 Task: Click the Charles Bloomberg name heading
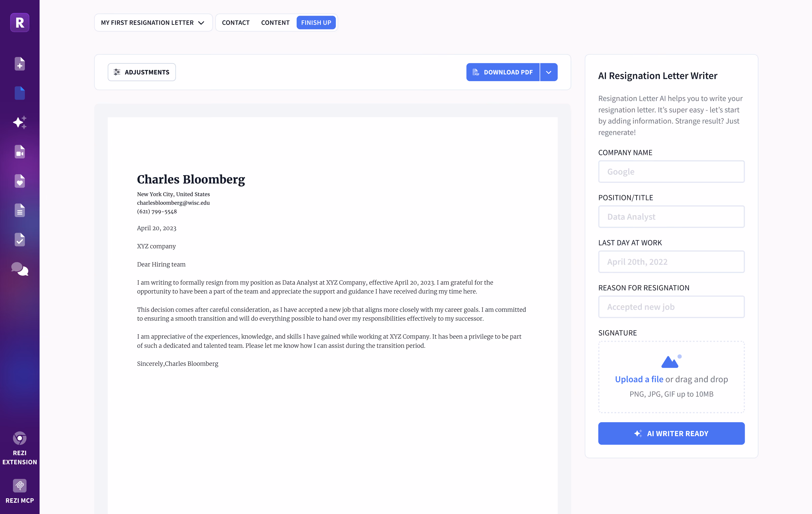pos(191,179)
